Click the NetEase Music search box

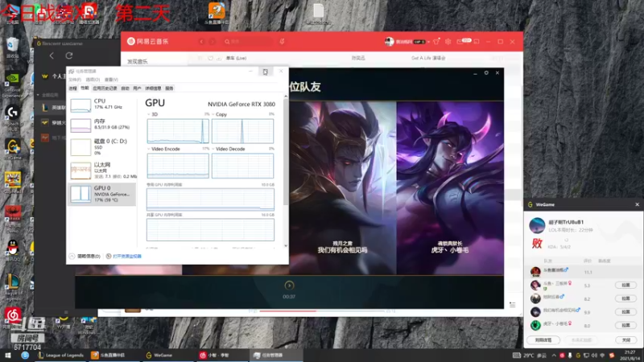(x=248, y=42)
